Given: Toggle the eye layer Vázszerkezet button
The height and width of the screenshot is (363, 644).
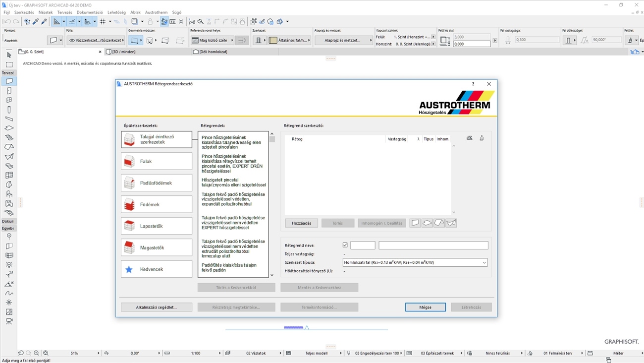Looking at the screenshot, I should [96, 41].
